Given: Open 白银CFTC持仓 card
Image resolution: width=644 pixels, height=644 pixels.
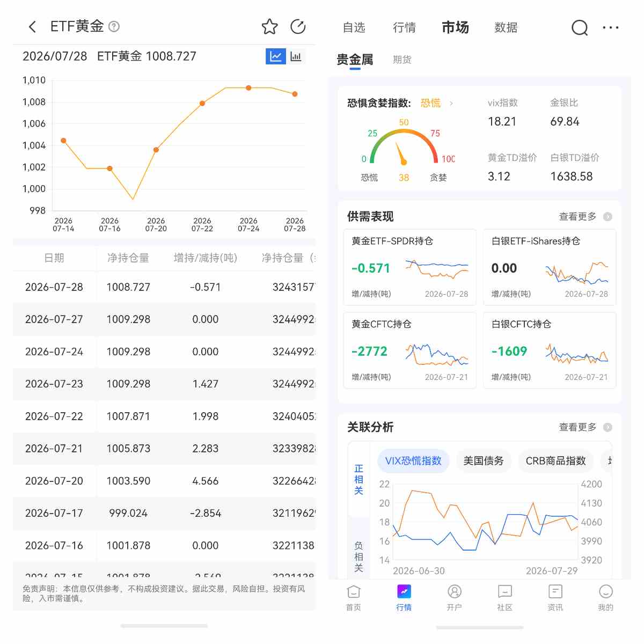Looking at the screenshot, I should point(550,350).
